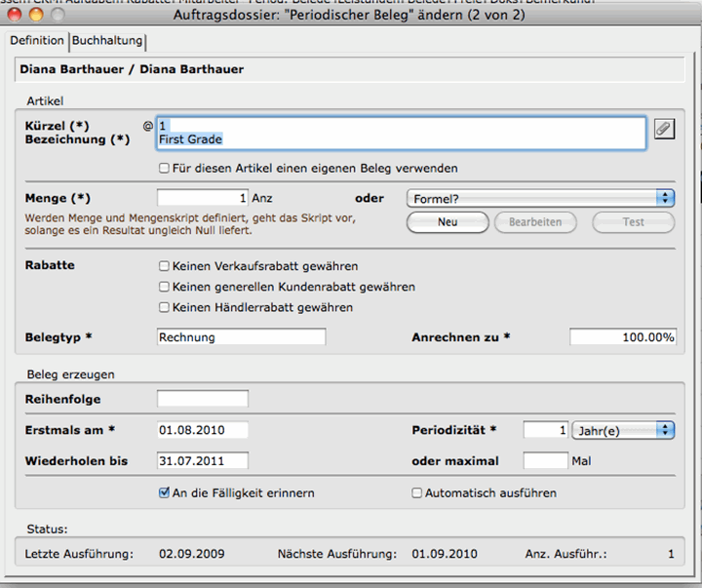Click the 'Anrechnen zu' percentage field
Image resolution: width=702 pixels, height=588 pixels.
(623, 337)
